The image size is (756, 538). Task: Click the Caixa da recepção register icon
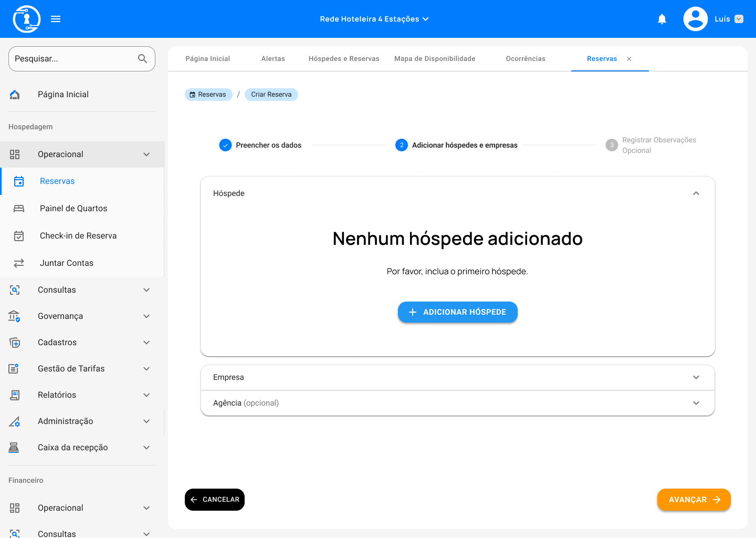point(14,448)
